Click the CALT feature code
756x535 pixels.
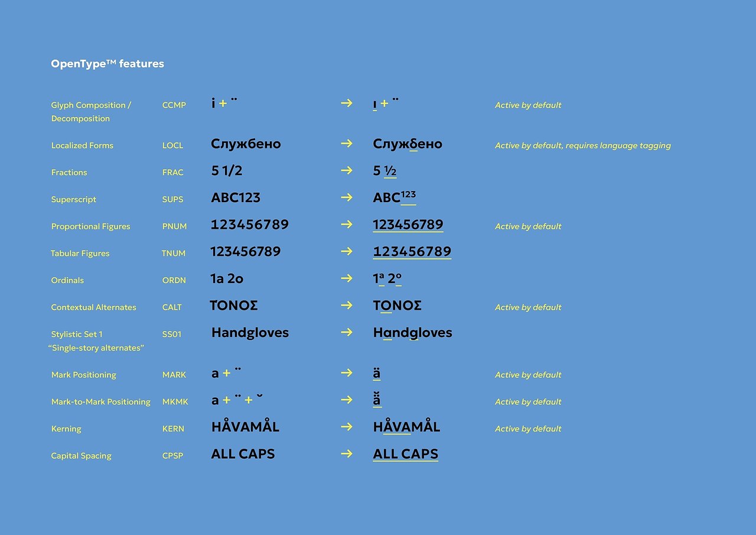click(x=172, y=307)
